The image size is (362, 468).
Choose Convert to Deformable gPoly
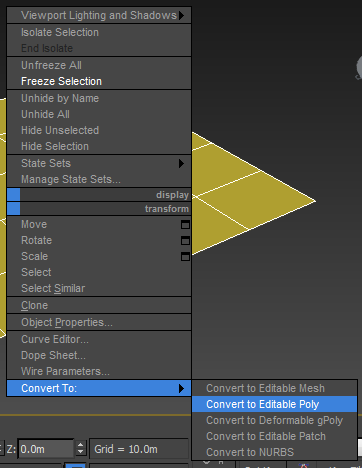274,420
